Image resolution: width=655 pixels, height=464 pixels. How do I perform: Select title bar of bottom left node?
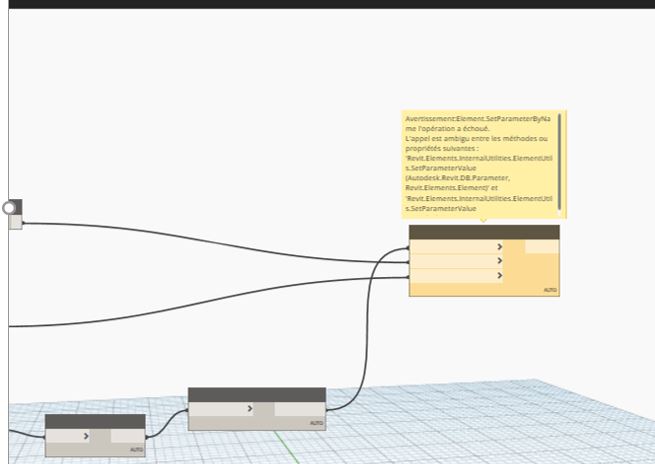(95, 421)
